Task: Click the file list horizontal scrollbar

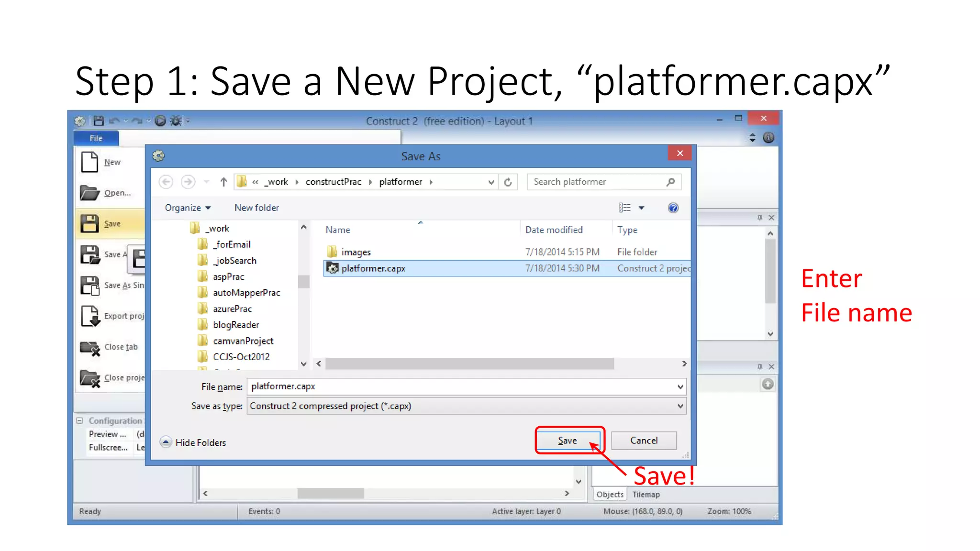Action: point(470,364)
